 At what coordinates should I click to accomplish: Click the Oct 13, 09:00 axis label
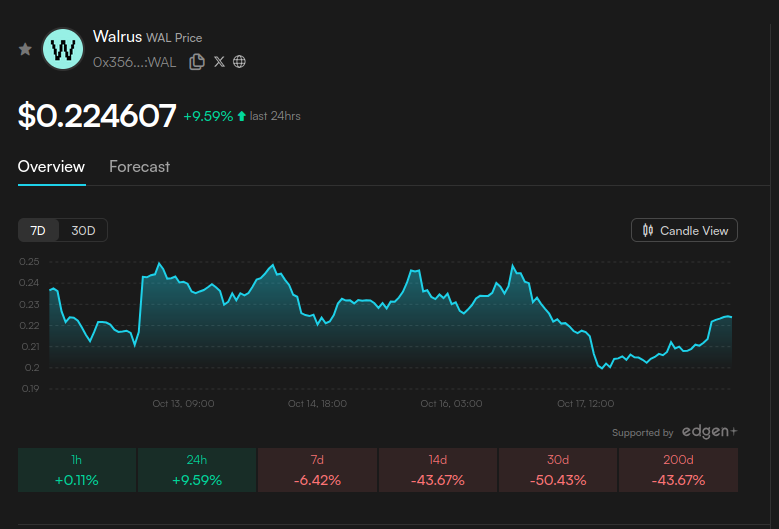tap(183, 403)
